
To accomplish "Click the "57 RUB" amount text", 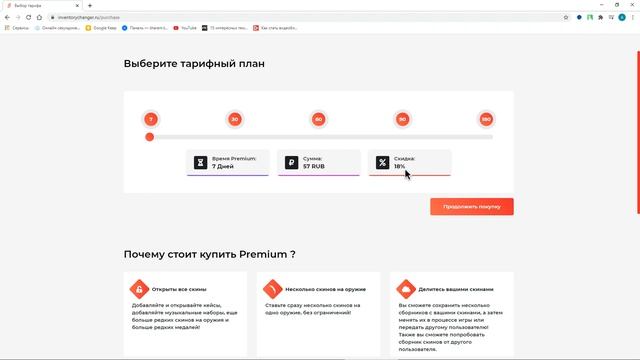I will coord(313,166).
